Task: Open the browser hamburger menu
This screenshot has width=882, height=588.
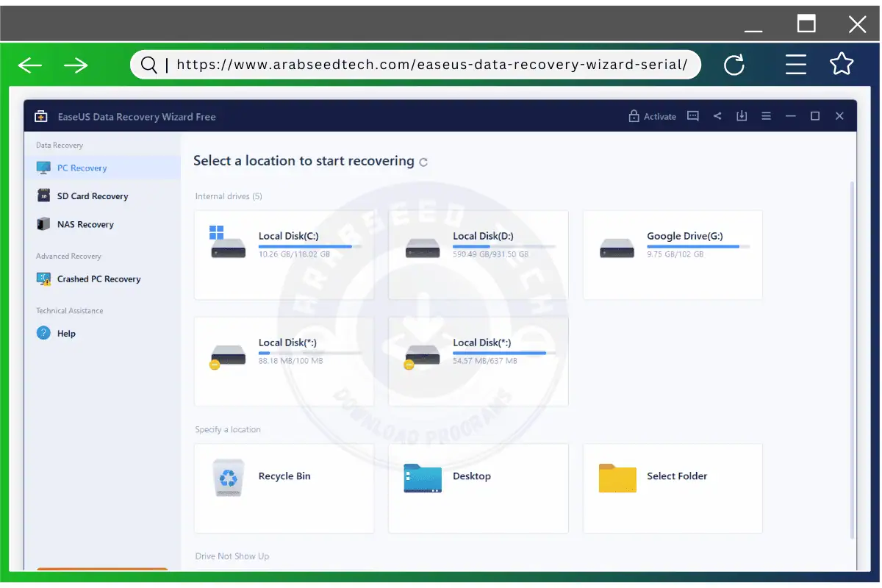Action: 796,65
